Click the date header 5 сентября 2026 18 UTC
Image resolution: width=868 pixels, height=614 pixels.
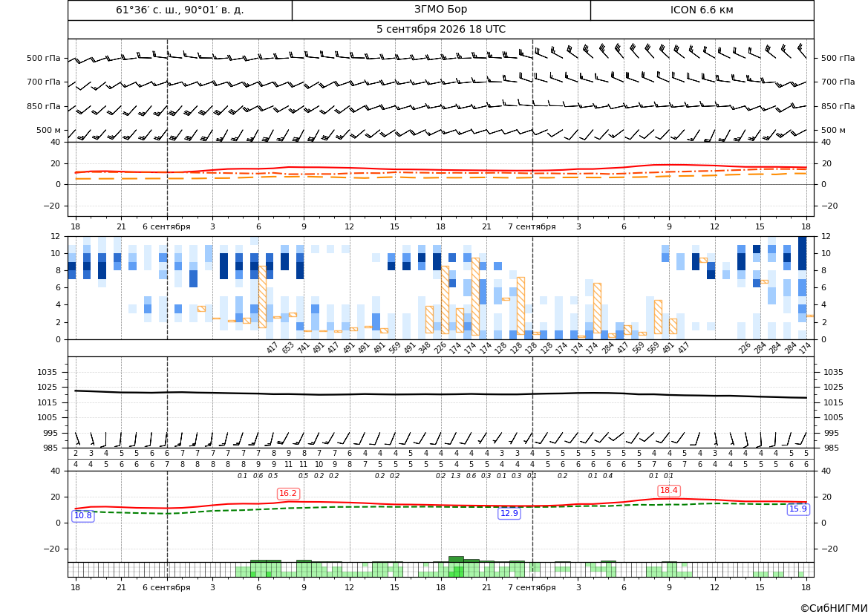pos(441,30)
